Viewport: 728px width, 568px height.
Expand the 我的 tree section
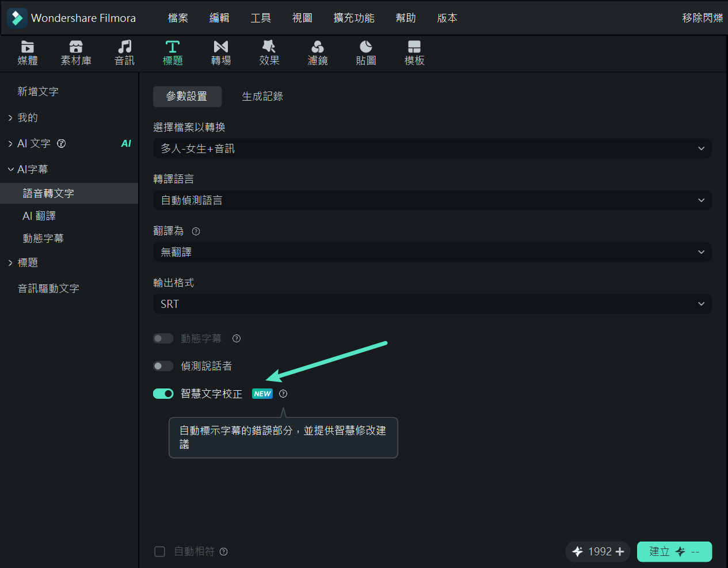point(10,118)
